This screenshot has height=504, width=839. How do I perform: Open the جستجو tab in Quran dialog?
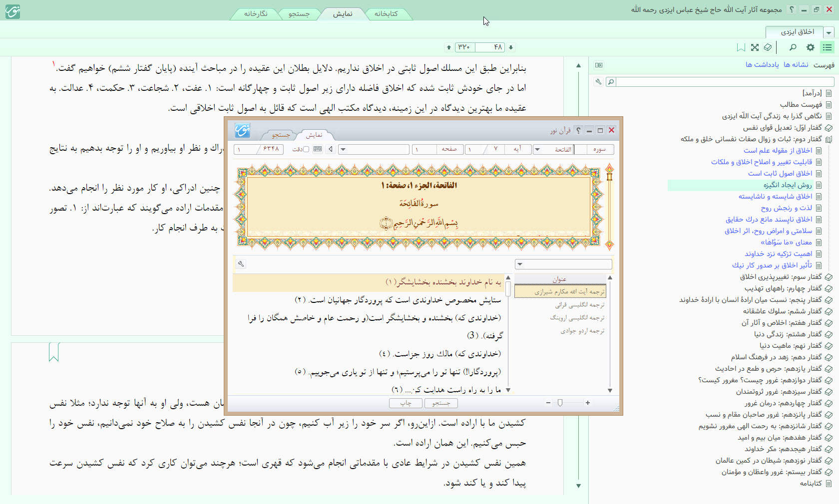(x=281, y=135)
